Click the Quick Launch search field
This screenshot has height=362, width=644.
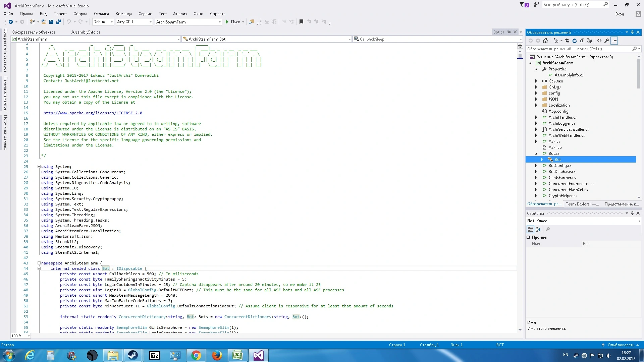[575, 5]
